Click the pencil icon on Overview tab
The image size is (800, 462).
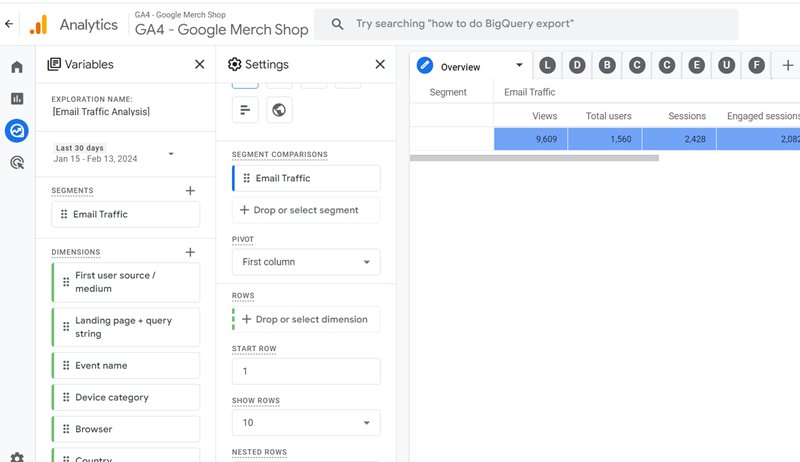pos(424,65)
